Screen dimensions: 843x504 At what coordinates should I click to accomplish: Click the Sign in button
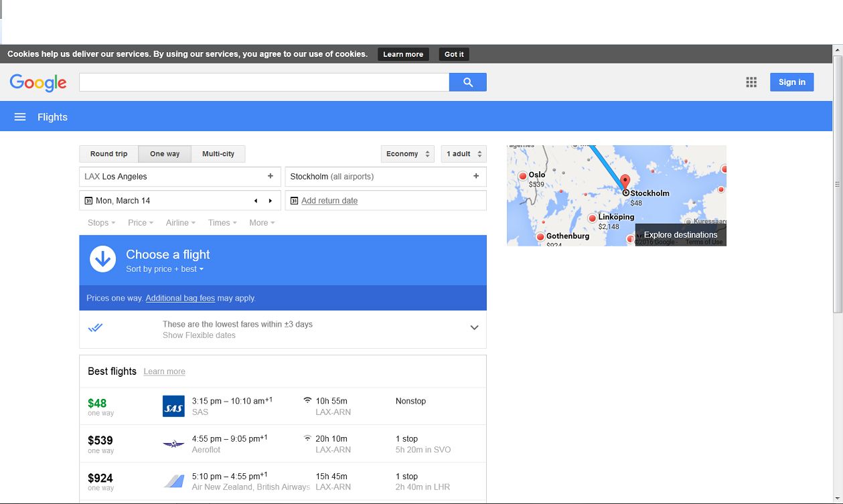click(791, 82)
